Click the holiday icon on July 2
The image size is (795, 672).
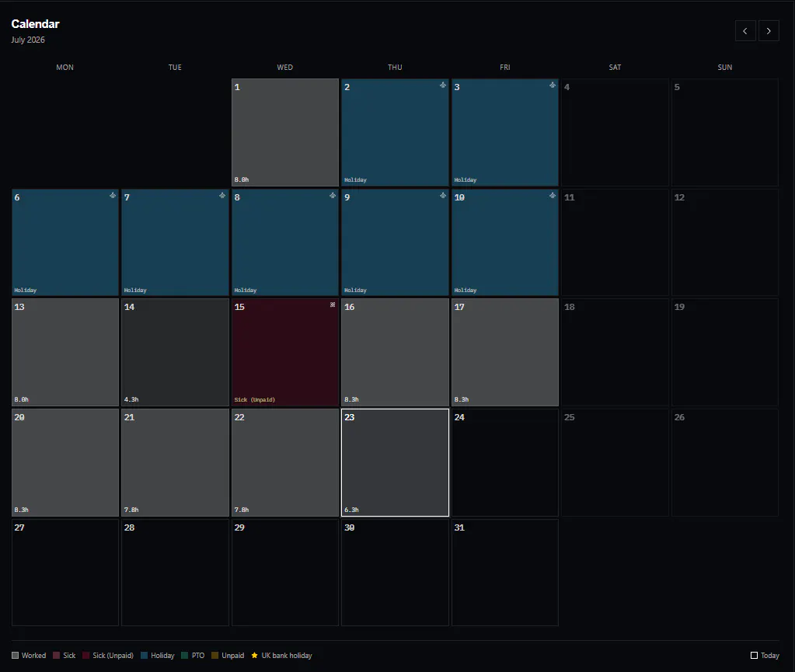click(x=443, y=85)
